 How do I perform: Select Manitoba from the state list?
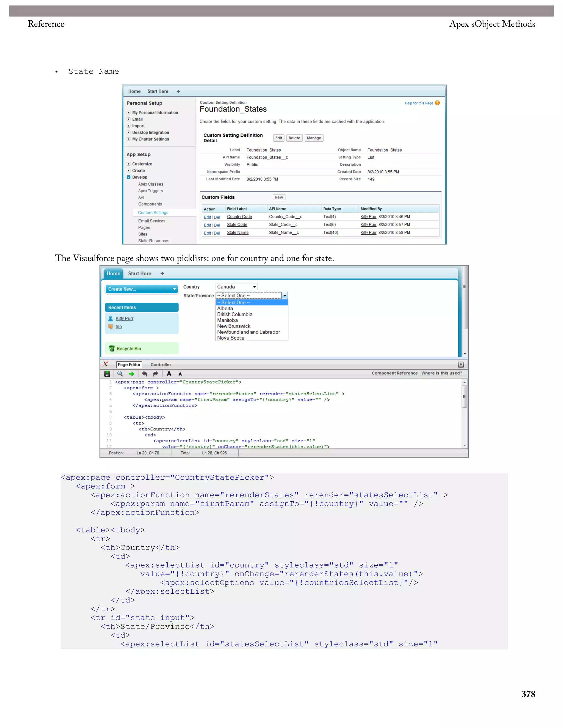(x=252, y=320)
